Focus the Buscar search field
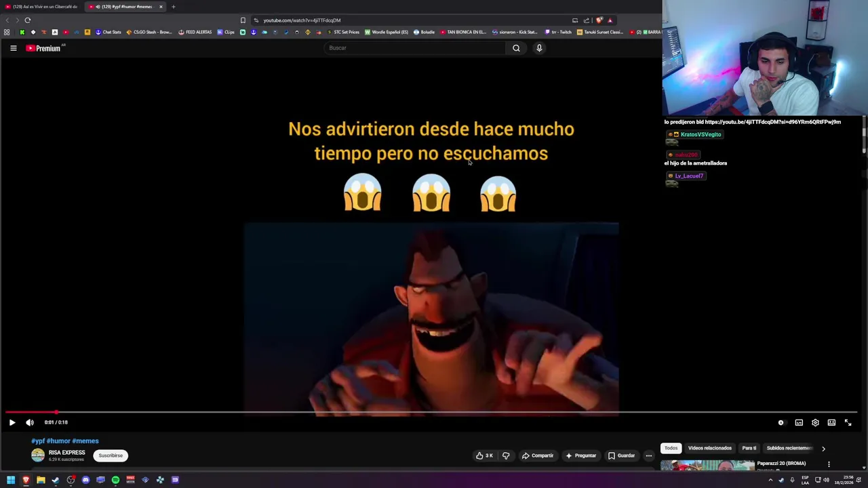The image size is (868, 488). coord(415,48)
